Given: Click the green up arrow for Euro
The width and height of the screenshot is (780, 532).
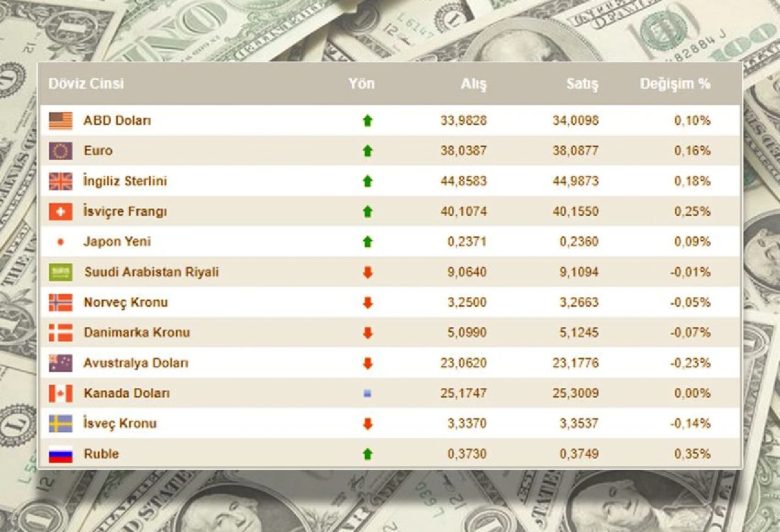Looking at the screenshot, I should pyautogui.click(x=366, y=151).
